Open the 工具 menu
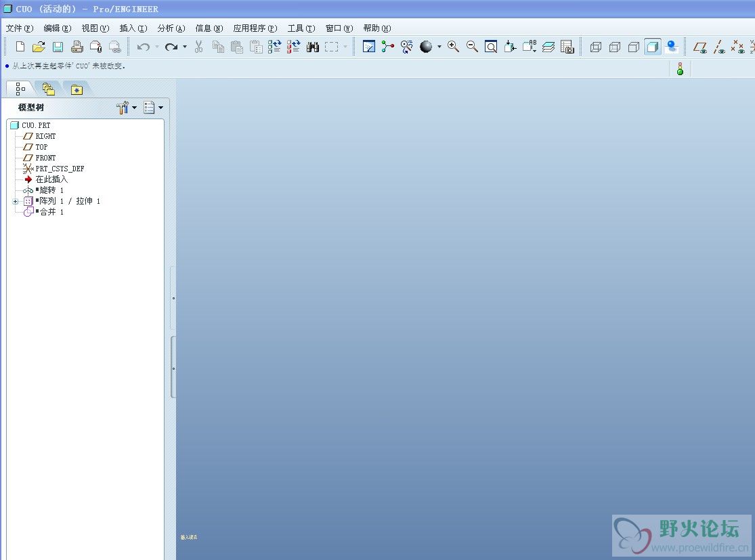Image resolution: width=755 pixels, height=560 pixels. click(301, 28)
